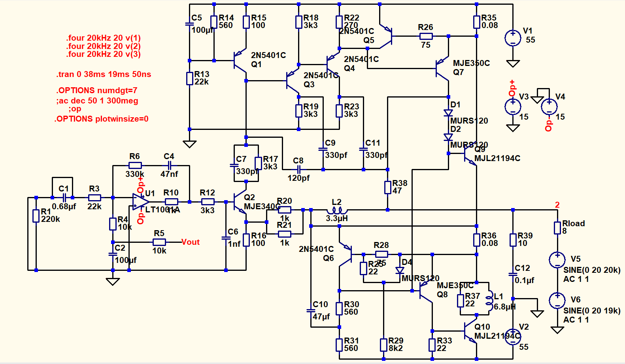This screenshot has width=625, height=364.
Task: Click the 'Vout' net label
Action: coord(191,242)
